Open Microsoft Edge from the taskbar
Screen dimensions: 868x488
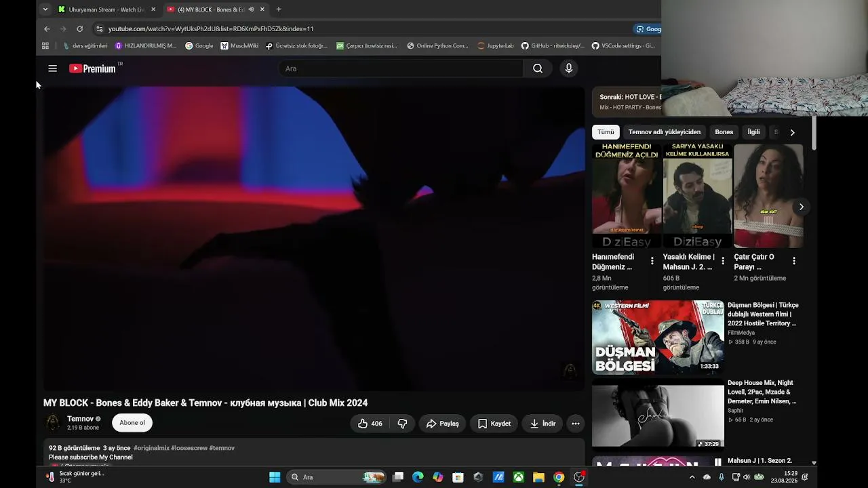coord(418,477)
